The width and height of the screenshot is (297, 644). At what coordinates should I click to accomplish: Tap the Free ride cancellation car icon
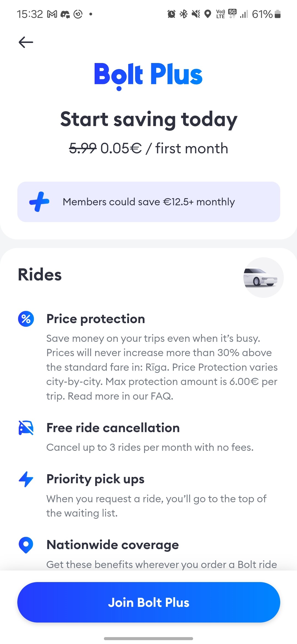click(26, 428)
